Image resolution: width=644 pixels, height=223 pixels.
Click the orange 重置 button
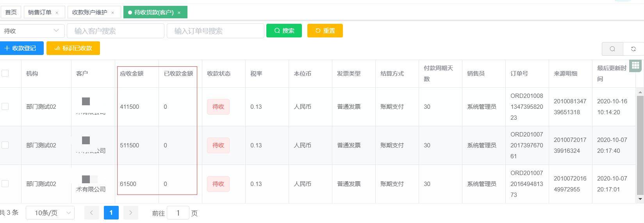tap(325, 30)
